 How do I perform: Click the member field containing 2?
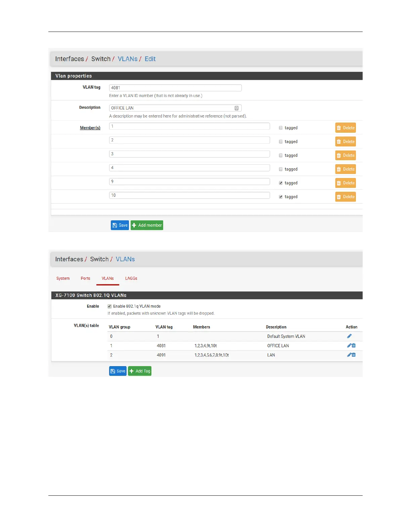point(189,140)
